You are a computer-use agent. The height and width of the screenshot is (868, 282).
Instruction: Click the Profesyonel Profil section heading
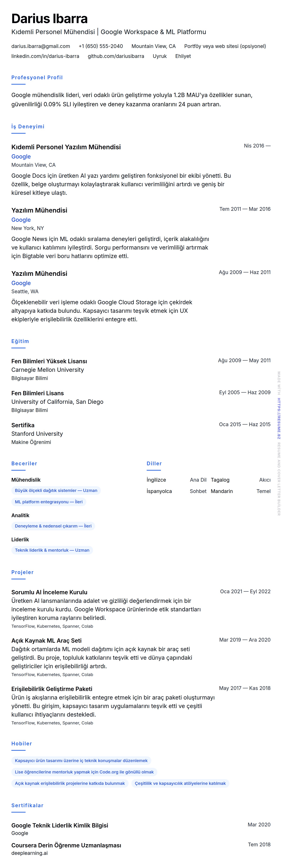pos(37,77)
